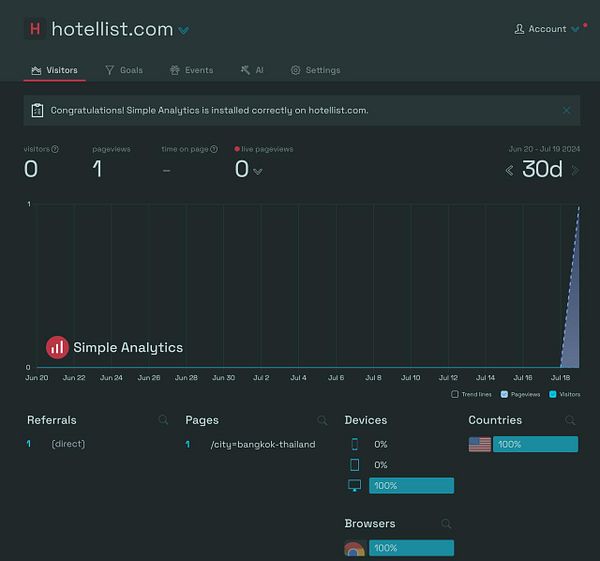Search within Countries

pos(570,421)
